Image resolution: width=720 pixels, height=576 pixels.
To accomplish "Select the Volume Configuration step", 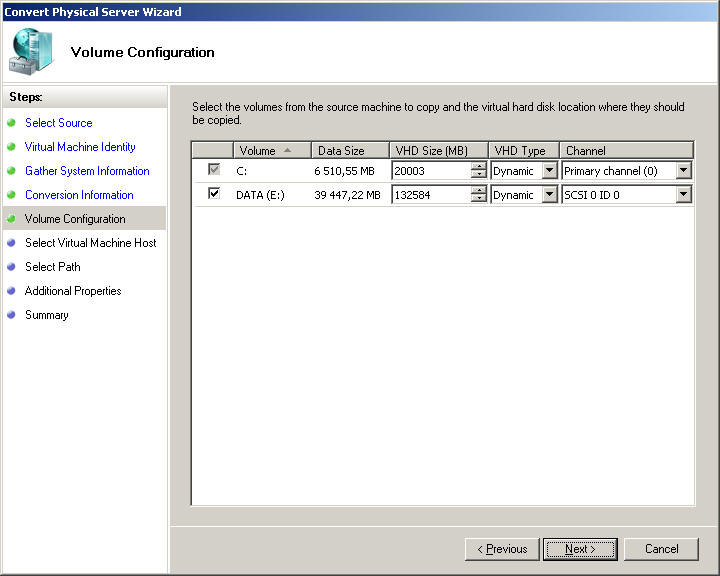I will pos(75,219).
